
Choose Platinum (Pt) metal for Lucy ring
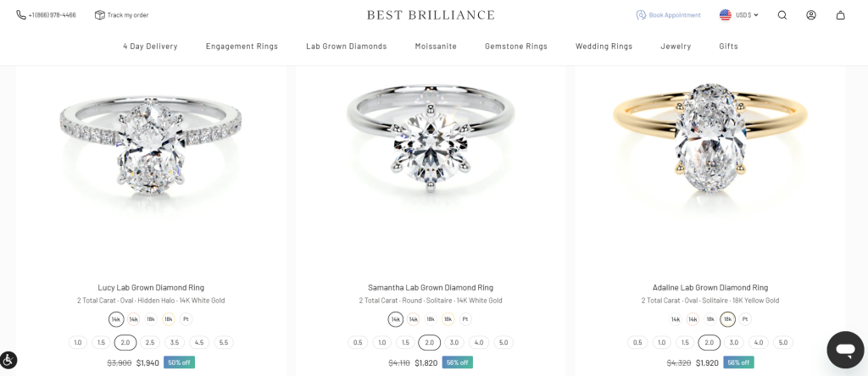(186, 319)
